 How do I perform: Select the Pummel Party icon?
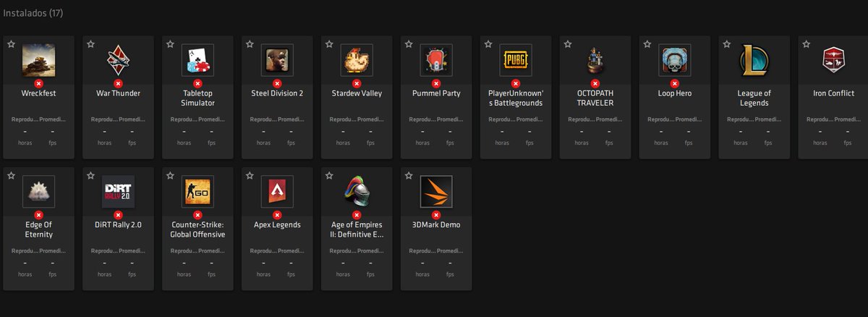(436, 60)
